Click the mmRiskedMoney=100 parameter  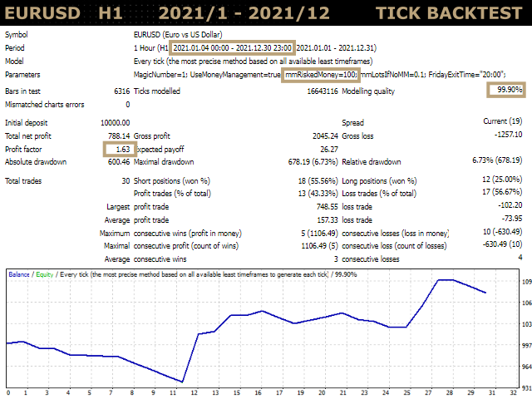click(320, 75)
